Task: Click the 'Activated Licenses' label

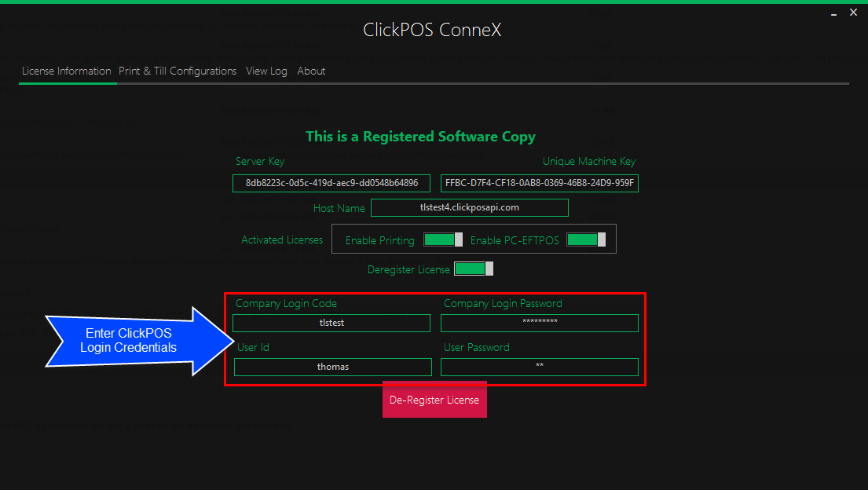Action: click(282, 240)
